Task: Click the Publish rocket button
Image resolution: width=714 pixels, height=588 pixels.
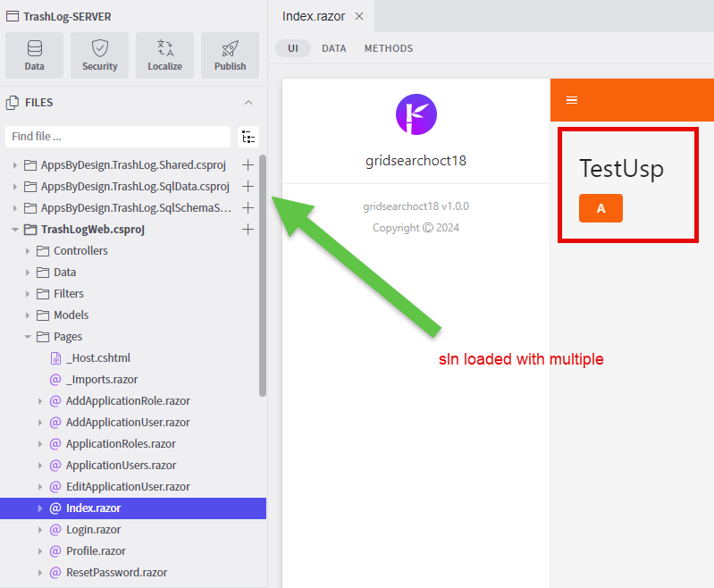Action: (230, 55)
